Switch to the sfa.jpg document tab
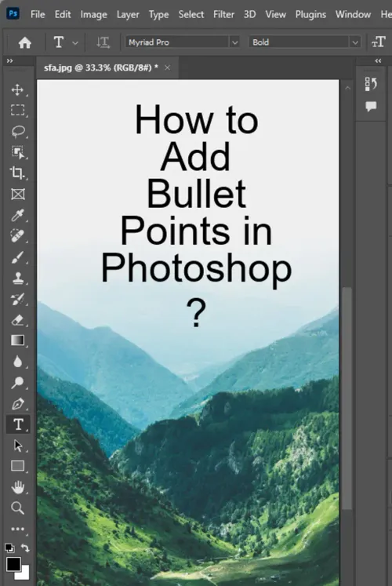392x586 pixels. coord(101,67)
